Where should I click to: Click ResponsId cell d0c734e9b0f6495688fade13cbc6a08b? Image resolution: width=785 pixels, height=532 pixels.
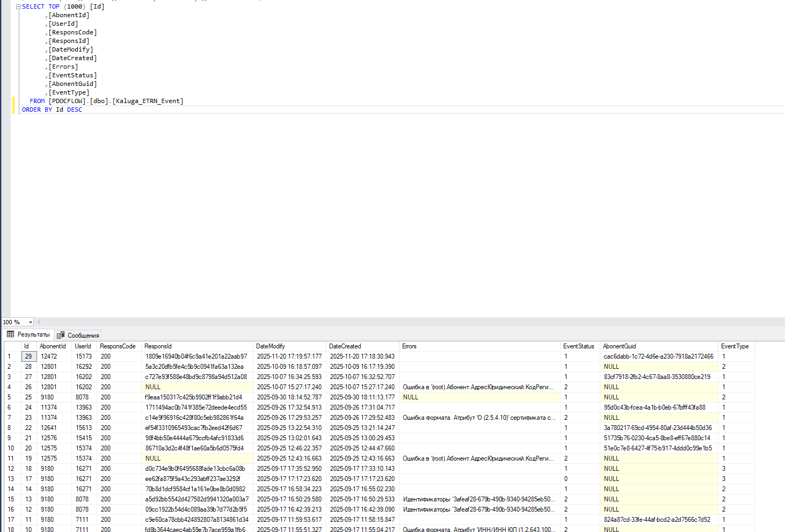(197, 469)
